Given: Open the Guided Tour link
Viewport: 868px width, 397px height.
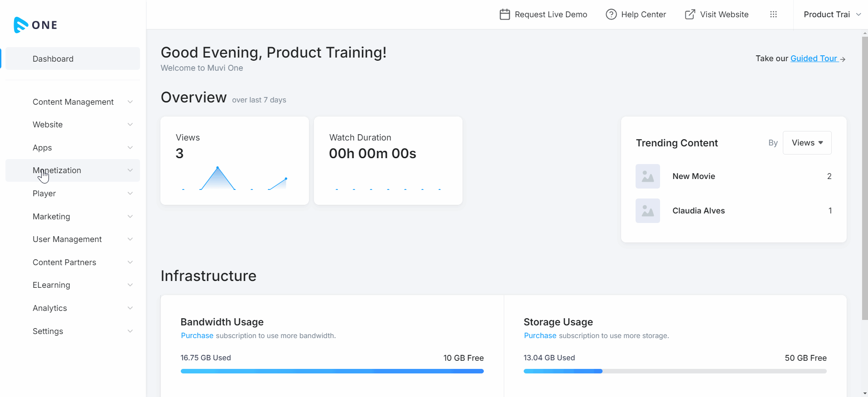Looking at the screenshot, I should pyautogui.click(x=814, y=58).
